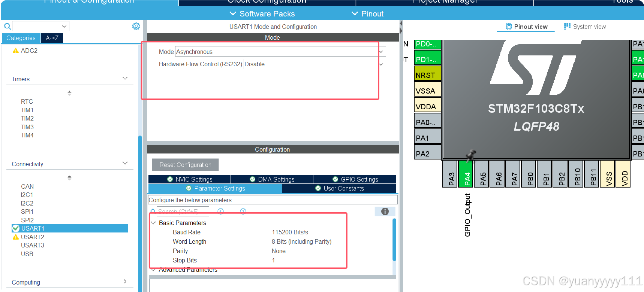Screen dimensions: 644x292
Task: Collapse the Basic Parameters group
Action: tap(153, 223)
